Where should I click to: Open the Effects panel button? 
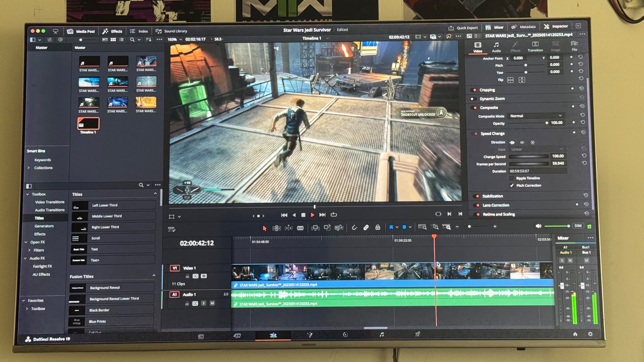(112, 31)
